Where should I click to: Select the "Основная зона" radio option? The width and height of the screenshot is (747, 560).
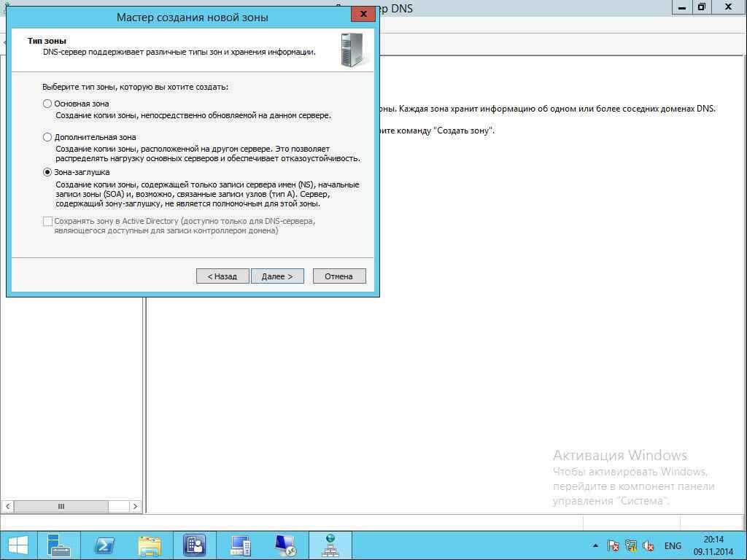pyautogui.click(x=48, y=104)
